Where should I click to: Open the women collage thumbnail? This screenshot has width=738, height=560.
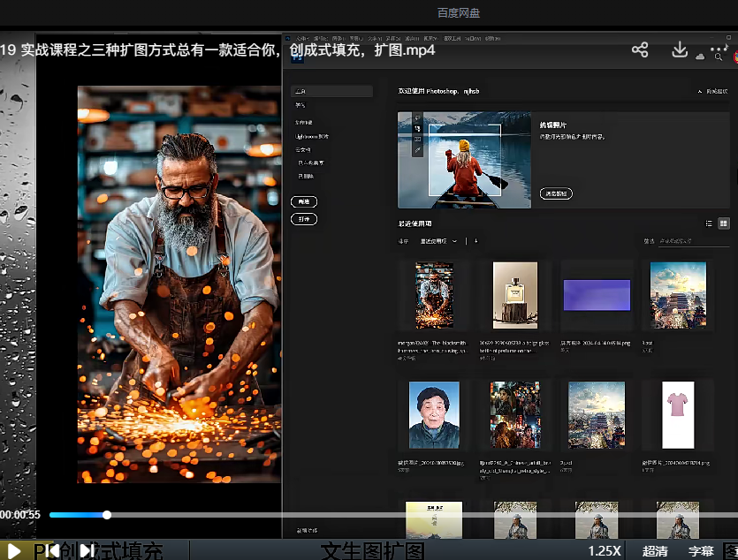(515, 415)
